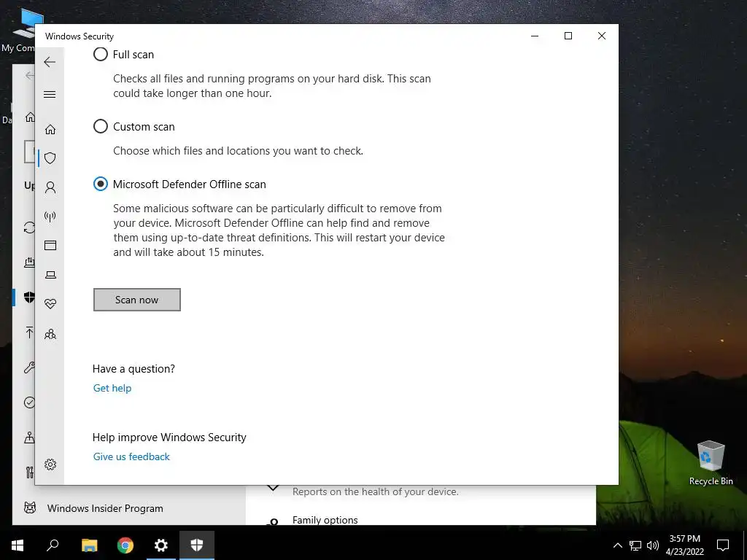Open Account protection person icon
The height and width of the screenshot is (560, 747).
tap(50, 187)
